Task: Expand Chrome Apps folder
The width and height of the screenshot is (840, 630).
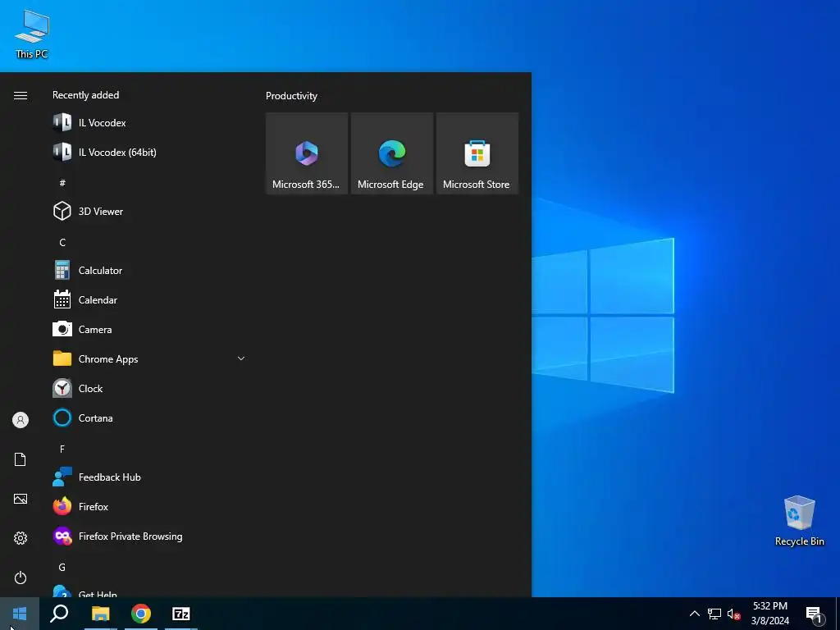Action: pyautogui.click(x=149, y=359)
